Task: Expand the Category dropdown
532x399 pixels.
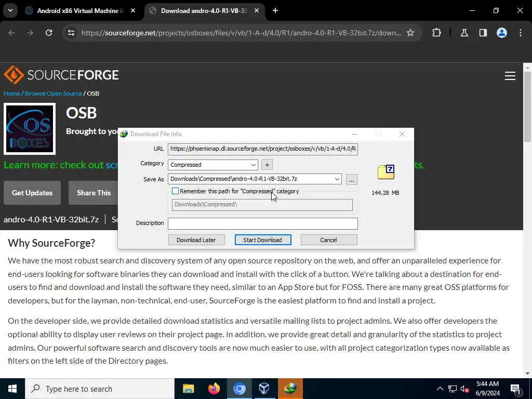Action: tap(253, 165)
